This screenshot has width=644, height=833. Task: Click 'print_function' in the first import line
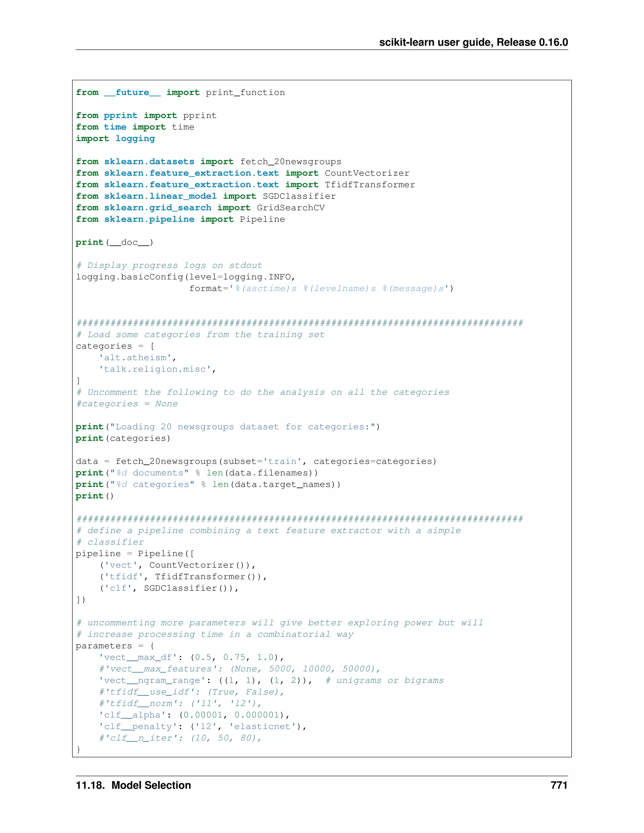point(245,93)
